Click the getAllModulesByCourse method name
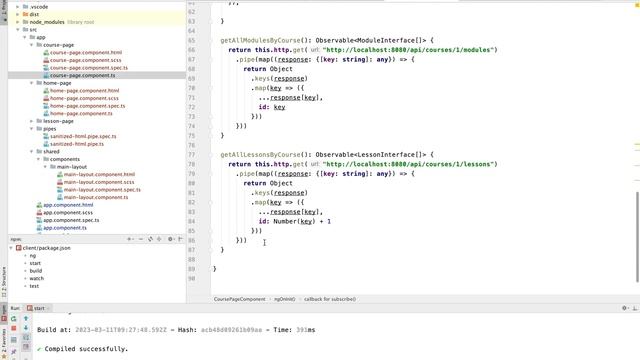This screenshot has width=640, height=360. click(x=260, y=40)
